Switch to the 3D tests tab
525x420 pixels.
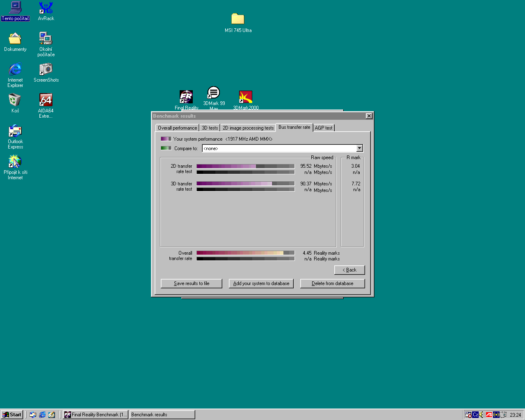210,128
